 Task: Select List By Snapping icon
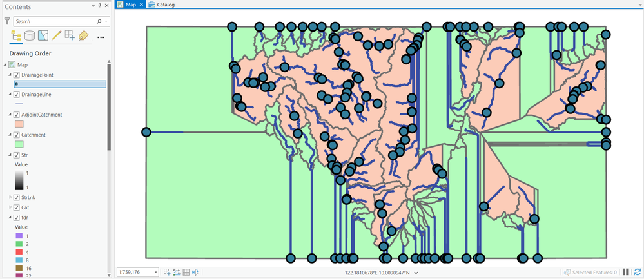click(70, 35)
